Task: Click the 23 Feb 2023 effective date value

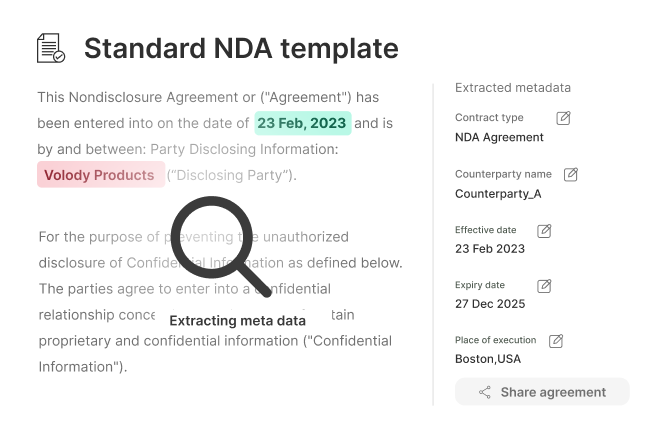Action: pyautogui.click(x=490, y=248)
